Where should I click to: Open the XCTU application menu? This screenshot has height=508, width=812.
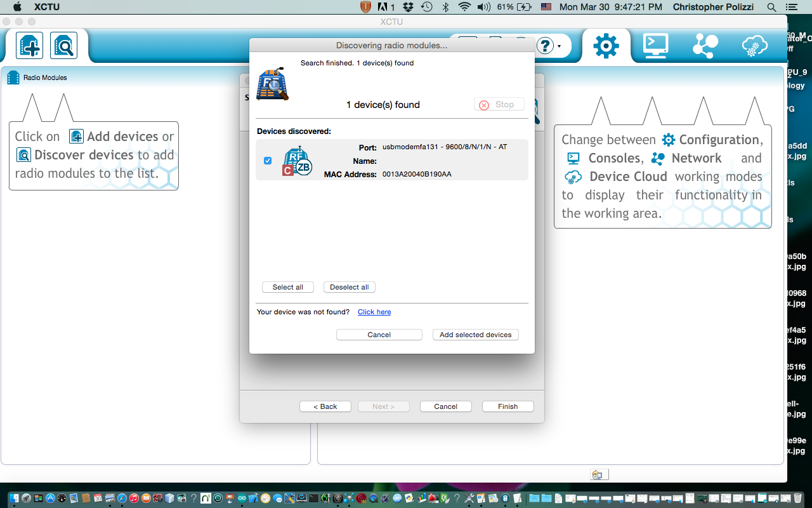coord(47,7)
